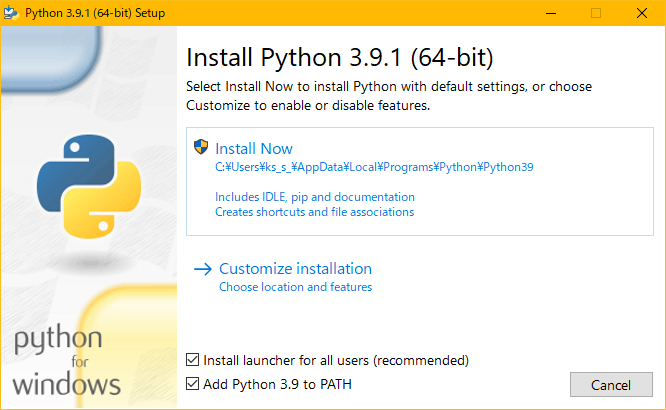Close the Python Setup window
The image size is (666, 410).
tap(642, 13)
